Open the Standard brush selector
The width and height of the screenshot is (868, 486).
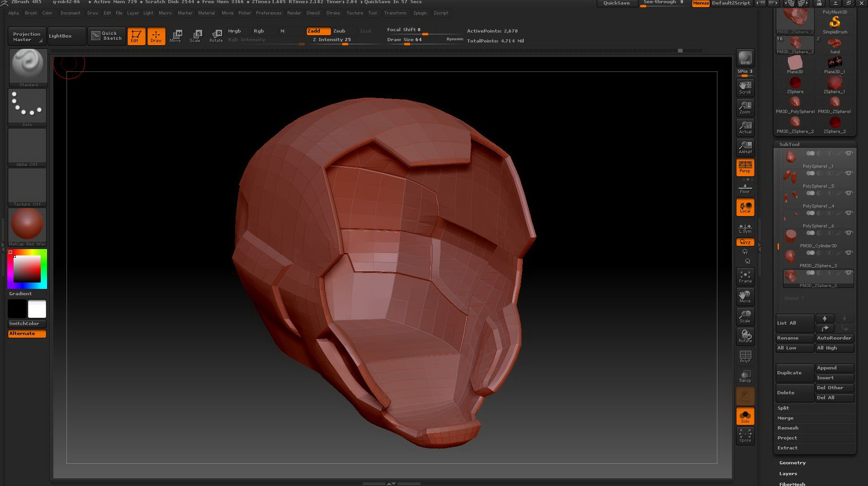coord(28,67)
